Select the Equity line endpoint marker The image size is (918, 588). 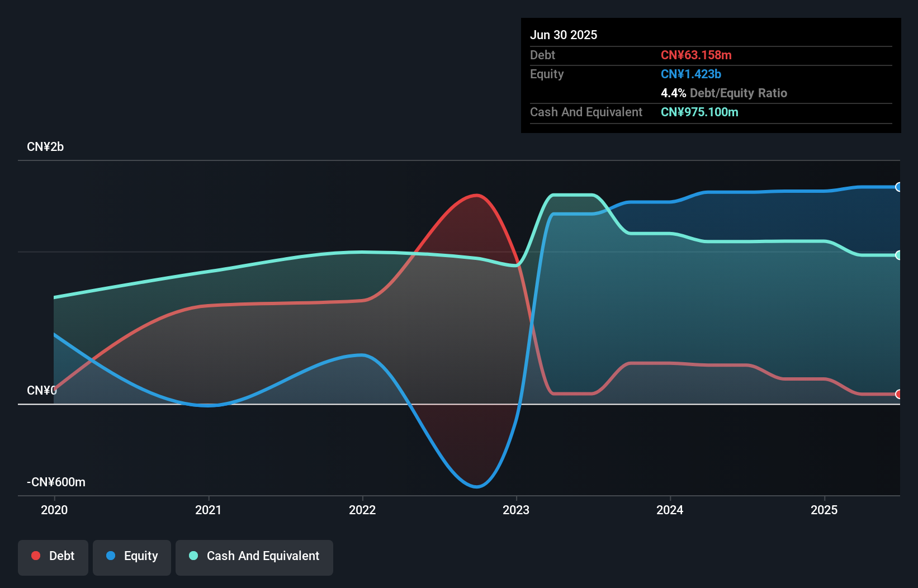click(898, 187)
